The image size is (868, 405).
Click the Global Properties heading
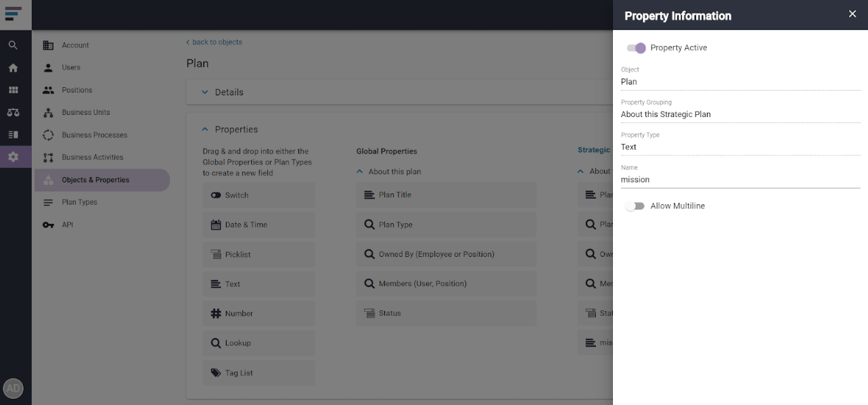386,151
